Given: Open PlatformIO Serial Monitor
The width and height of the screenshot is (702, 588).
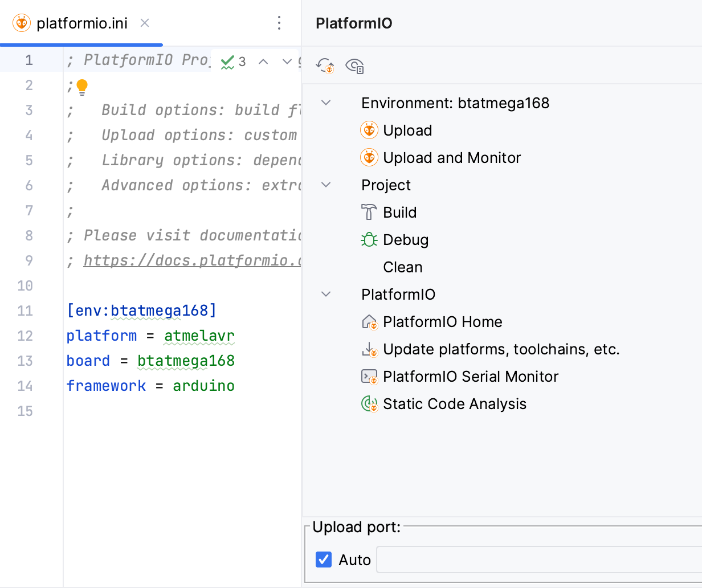Looking at the screenshot, I should point(470,377).
